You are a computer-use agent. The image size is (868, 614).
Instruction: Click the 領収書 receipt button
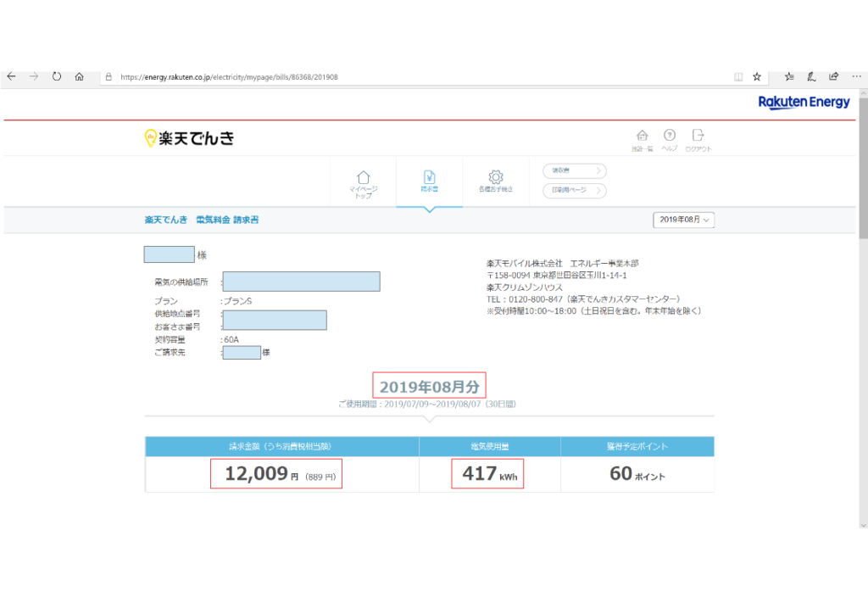click(574, 171)
